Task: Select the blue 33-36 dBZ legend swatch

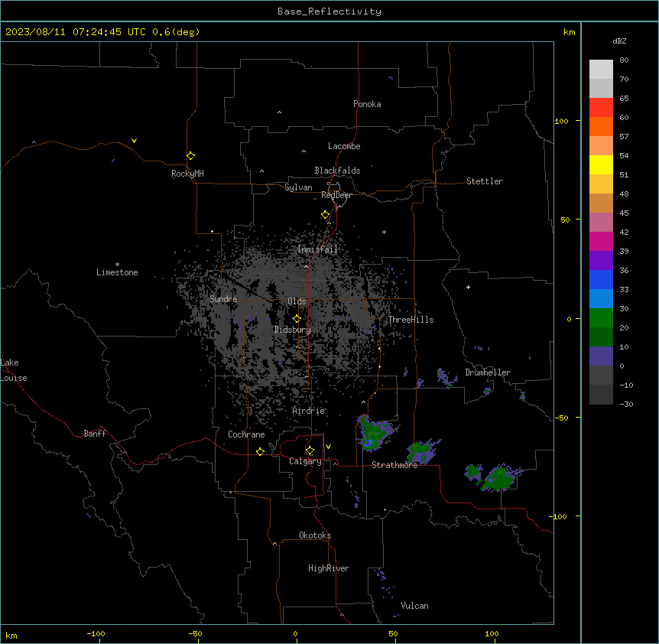Action: (x=601, y=279)
